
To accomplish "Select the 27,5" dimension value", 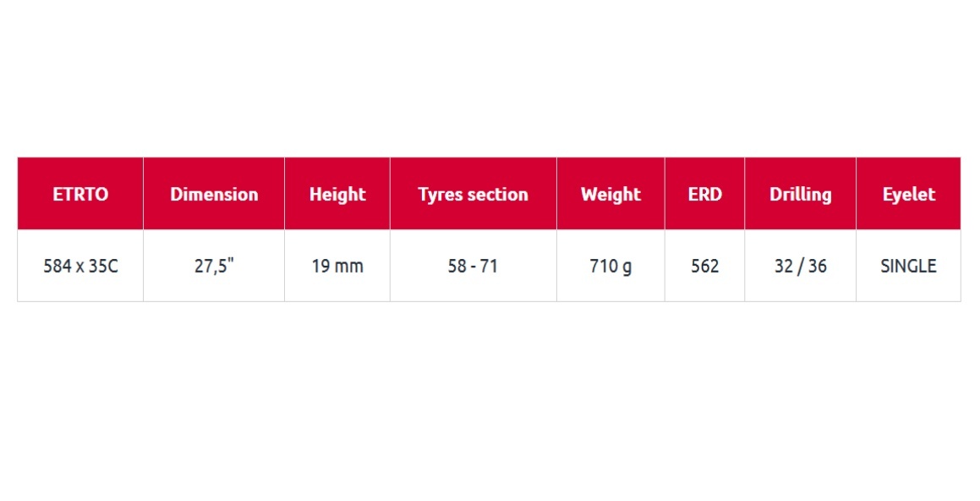I will (214, 266).
